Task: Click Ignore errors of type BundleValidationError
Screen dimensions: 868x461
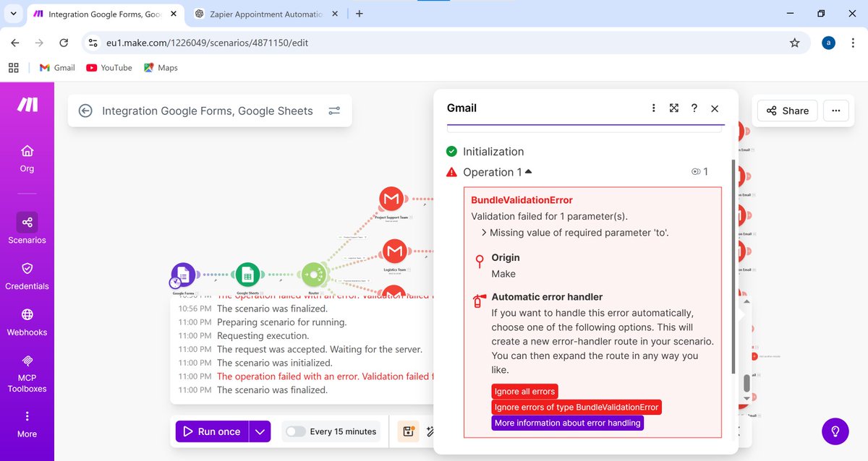Action: tap(576, 407)
